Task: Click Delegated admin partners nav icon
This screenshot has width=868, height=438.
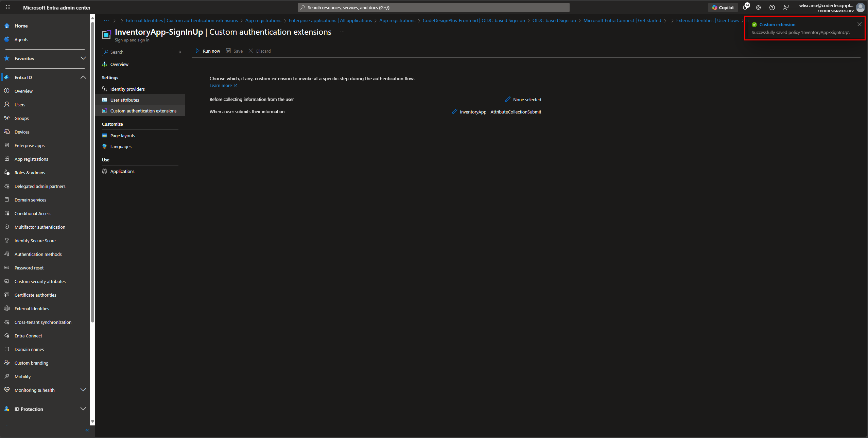Action: (7, 186)
